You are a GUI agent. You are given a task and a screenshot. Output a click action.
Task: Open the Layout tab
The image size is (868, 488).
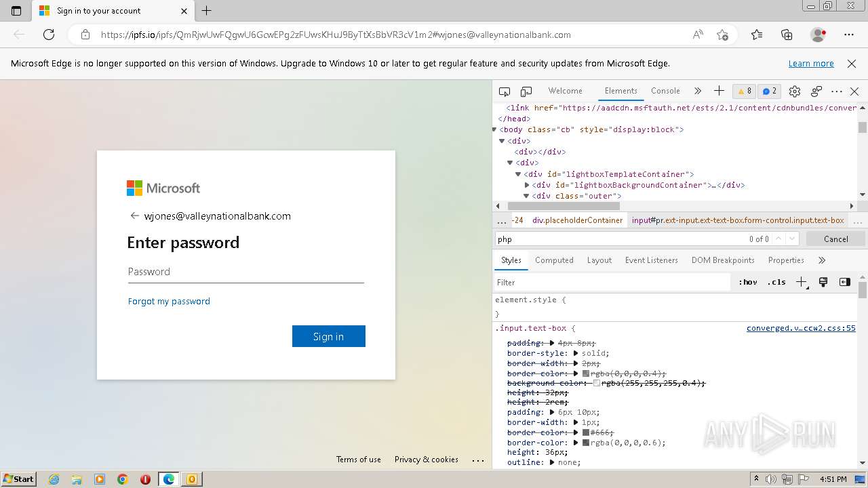pos(599,260)
